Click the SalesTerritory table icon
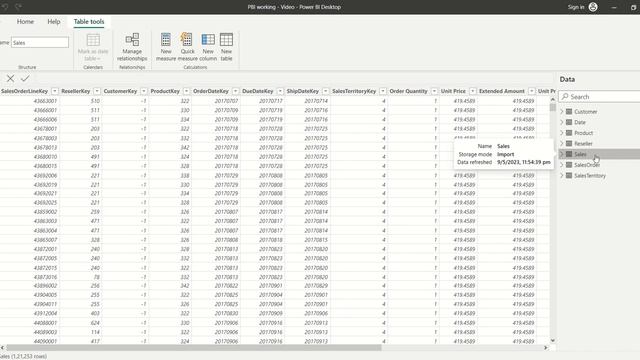This screenshot has width=640, height=360. (569, 175)
